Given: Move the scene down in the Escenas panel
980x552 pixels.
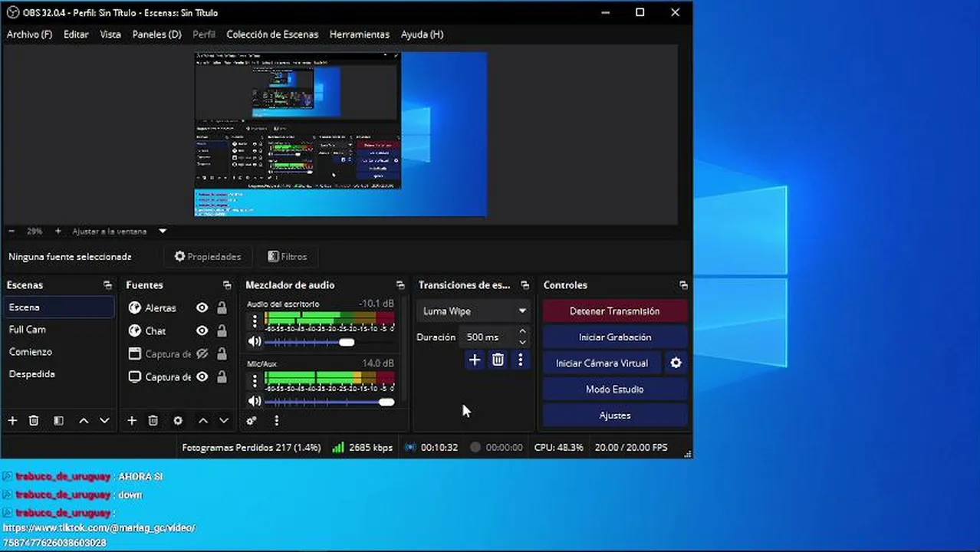Looking at the screenshot, I should [x=104, y=421].
